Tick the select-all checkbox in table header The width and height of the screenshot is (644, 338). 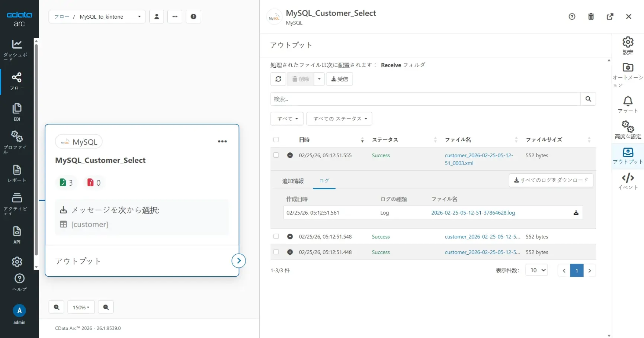(x=276, y=139)
